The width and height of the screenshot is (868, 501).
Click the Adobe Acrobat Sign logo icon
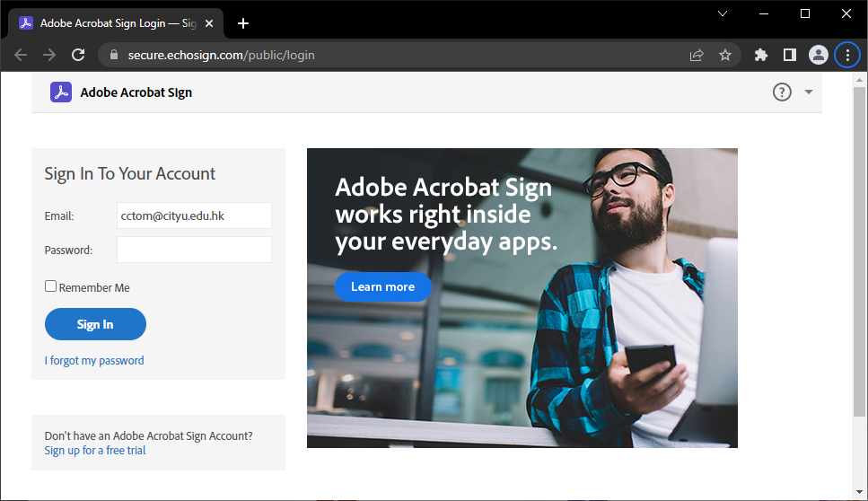[x=60, y=92]
